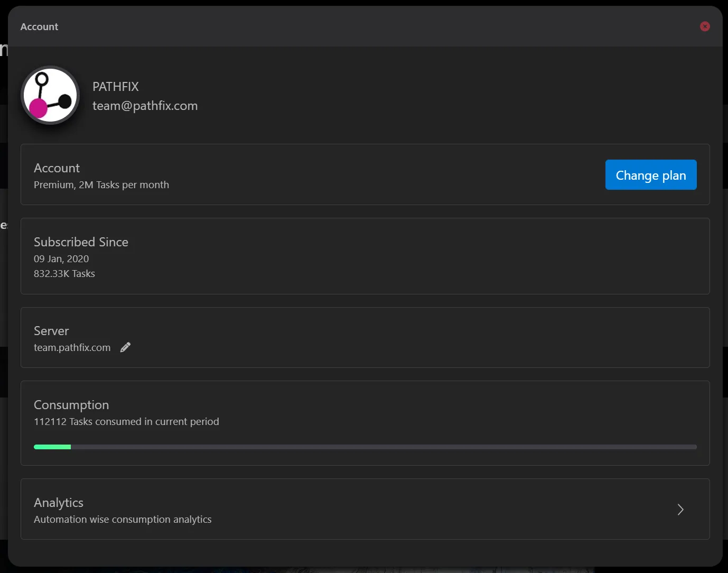This screenshot has width=728, height=573.
Task: Click the Change plan button
Action: tap(651, 175)
